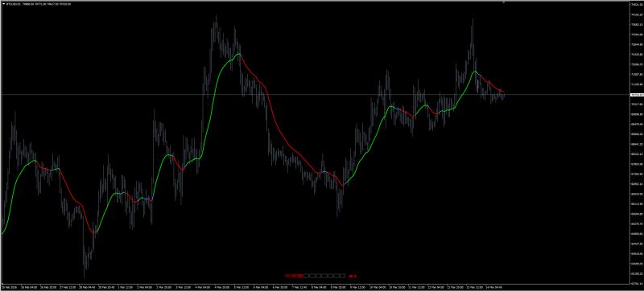Click the vertical price scale on the right

(637, 142)
